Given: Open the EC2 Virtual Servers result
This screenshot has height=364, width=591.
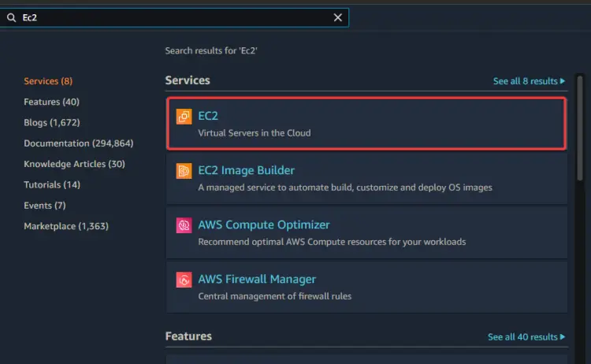Looking at the screenshot, I should pos(366,124).
